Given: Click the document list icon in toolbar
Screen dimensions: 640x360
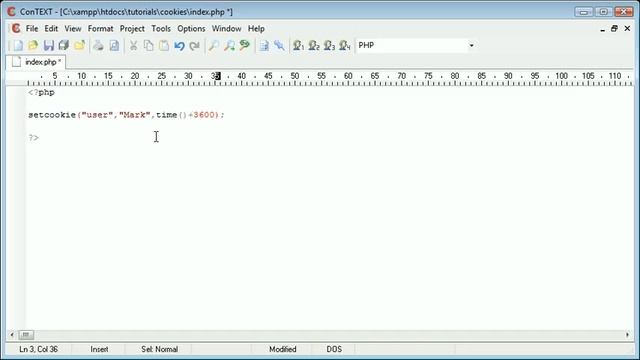Looking at the screenshot, I should [264, 45].
